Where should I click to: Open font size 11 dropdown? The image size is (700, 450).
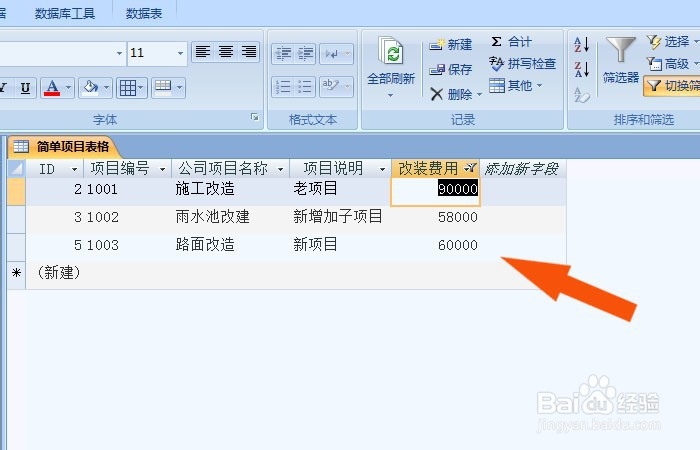180,53
